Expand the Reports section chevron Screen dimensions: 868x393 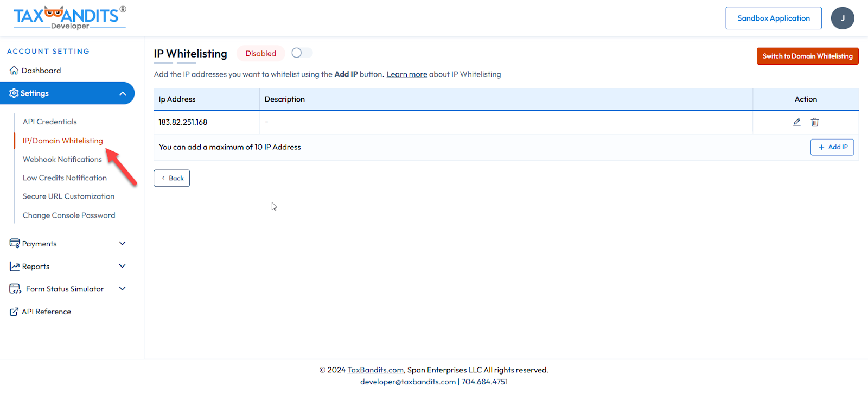(122, 266)
